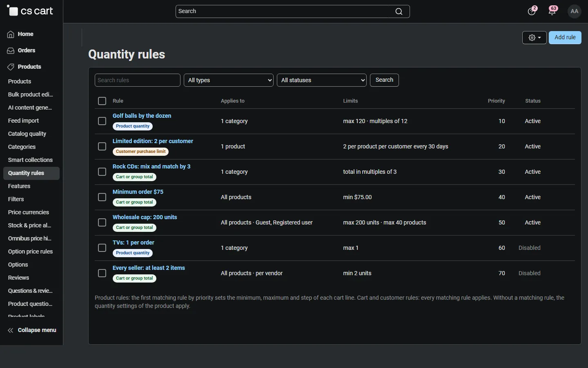Click the Orders inbox icon in sidebar
The width and height of the screenshot is (588, 368).
pos(11,51)
